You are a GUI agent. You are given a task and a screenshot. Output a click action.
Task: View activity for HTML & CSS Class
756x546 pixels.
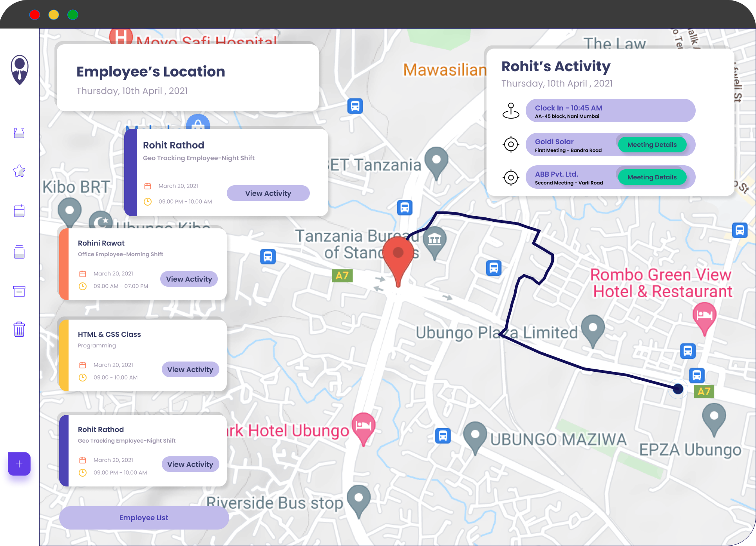pyautogui.click(x=190, y=369)
